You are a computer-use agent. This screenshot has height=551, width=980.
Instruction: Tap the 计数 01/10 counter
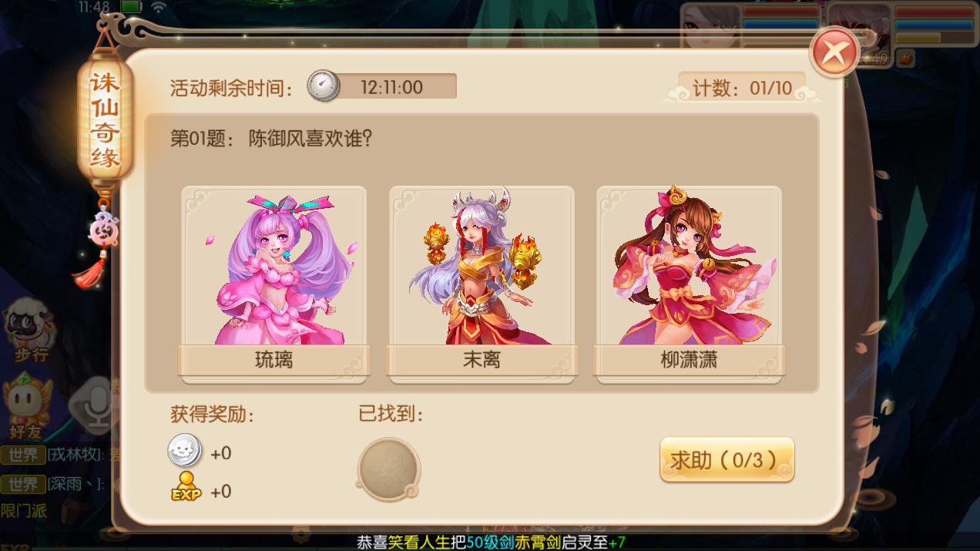coord(742,87)
